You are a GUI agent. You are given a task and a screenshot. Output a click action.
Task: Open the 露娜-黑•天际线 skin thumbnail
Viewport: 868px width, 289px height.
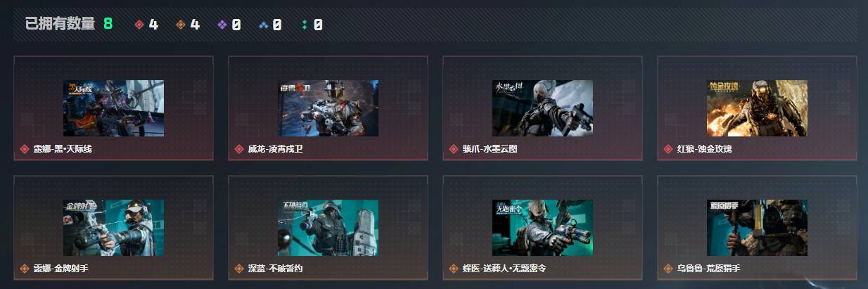(113, 108)
